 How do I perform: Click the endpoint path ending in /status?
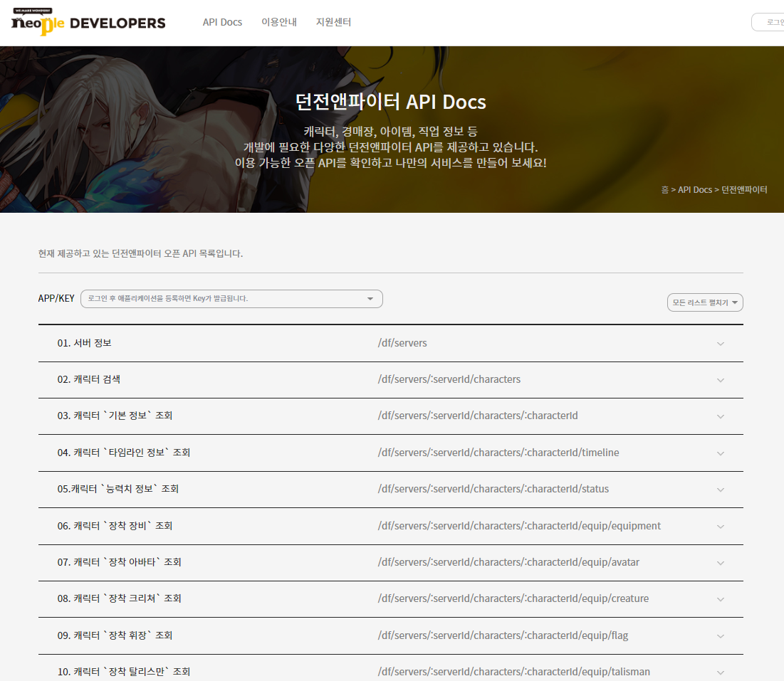pos(493,489)
